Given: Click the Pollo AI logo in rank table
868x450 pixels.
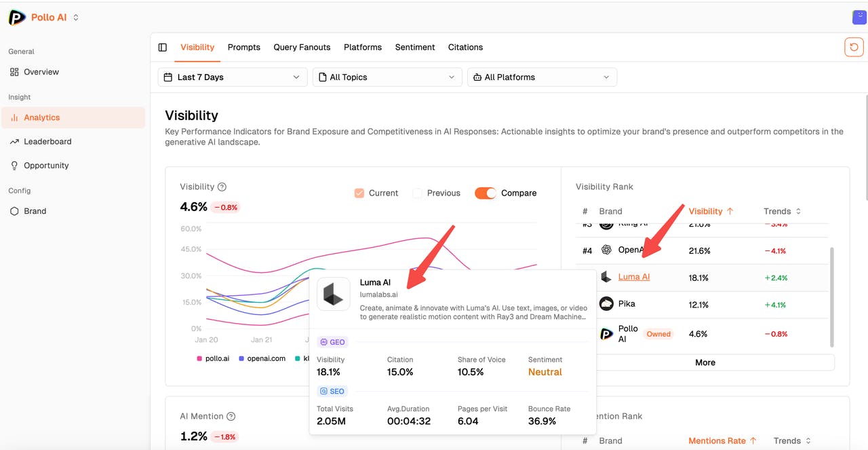Looking at the screenshot, I should 606,334.
